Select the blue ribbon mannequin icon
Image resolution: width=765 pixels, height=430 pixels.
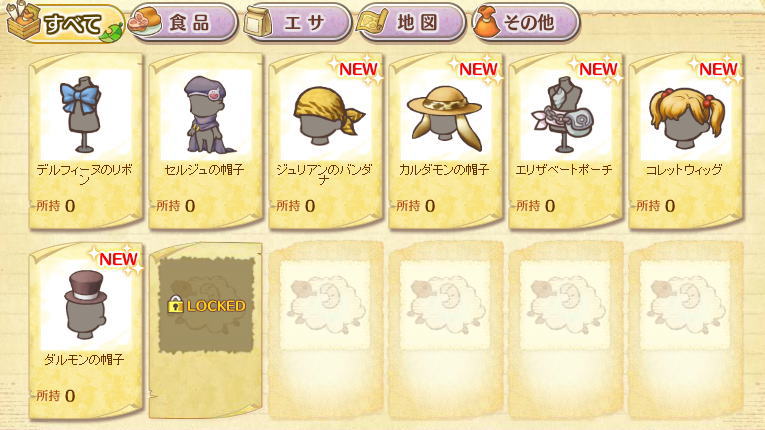[82, 114]
